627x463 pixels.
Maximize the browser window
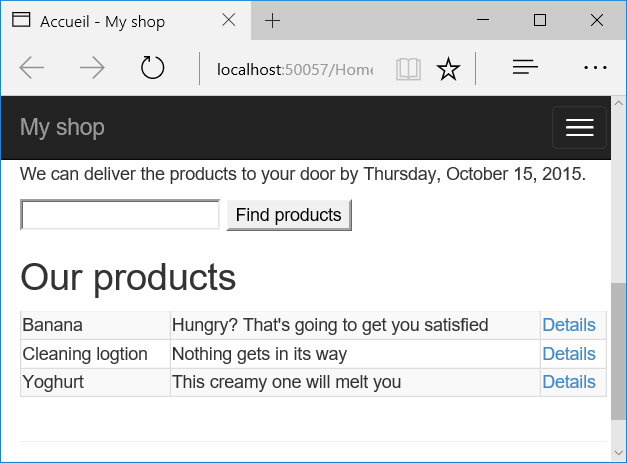tap(540, 21)
